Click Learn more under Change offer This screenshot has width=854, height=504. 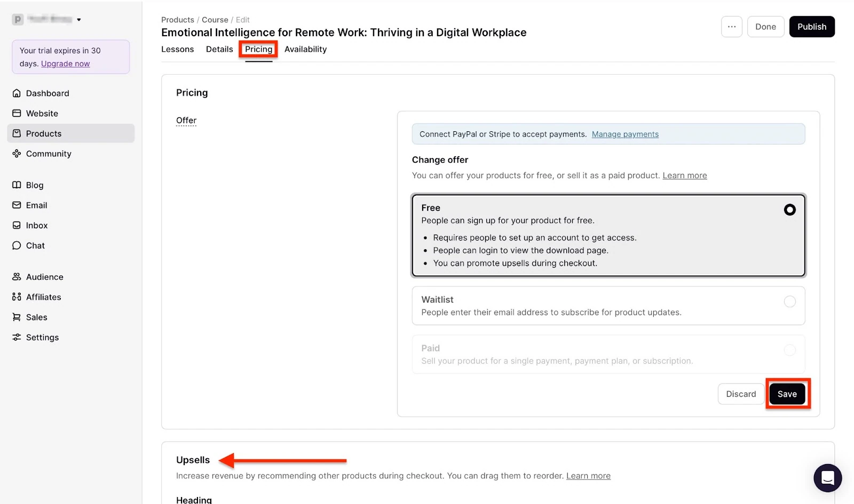(x=685, y=175)
